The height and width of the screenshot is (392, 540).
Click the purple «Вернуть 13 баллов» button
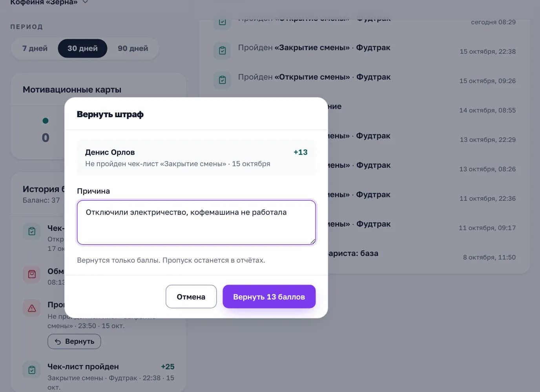click(269, 296)
